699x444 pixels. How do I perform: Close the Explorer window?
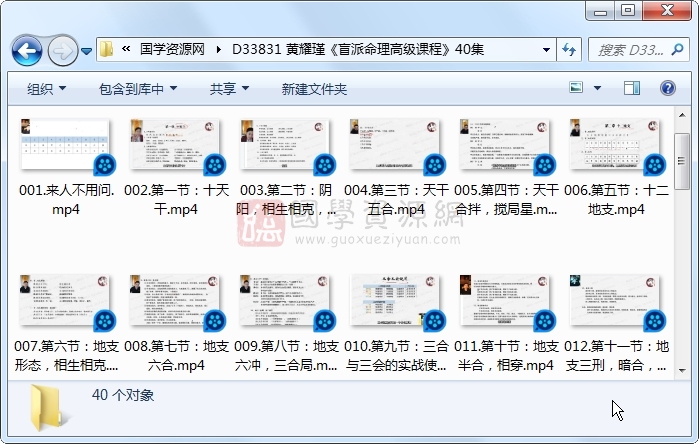[x=667, y=11]
